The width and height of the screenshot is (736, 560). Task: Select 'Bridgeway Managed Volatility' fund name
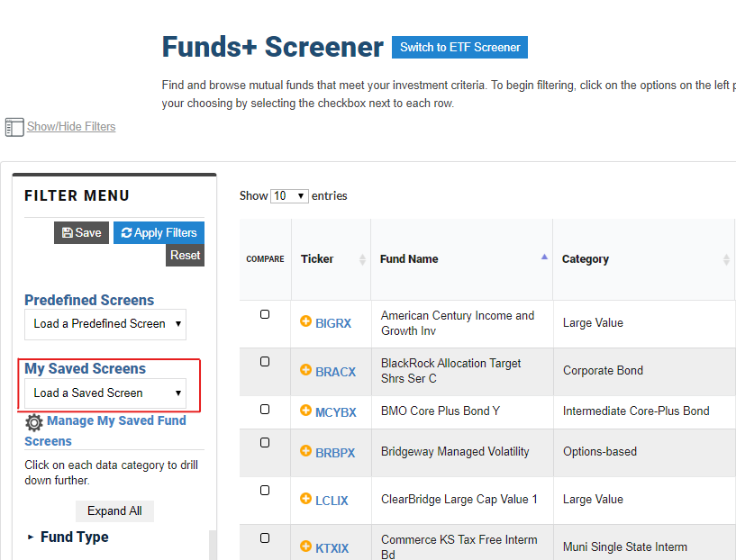(455, 452)
